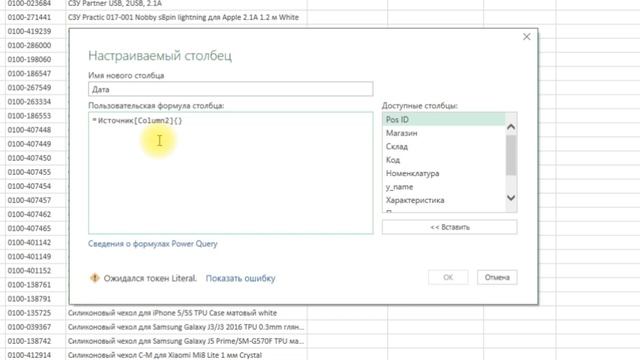Select cell 0100-407465 in background table

(35, 229)
